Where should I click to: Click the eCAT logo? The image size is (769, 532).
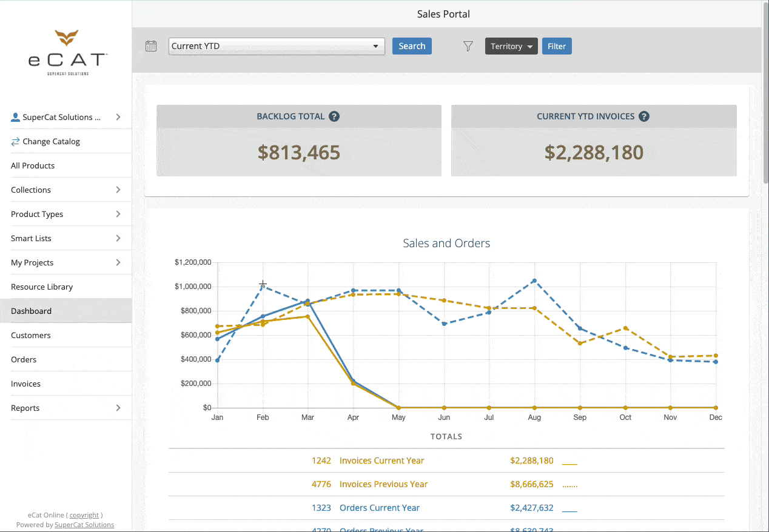(x=68, y=53)
